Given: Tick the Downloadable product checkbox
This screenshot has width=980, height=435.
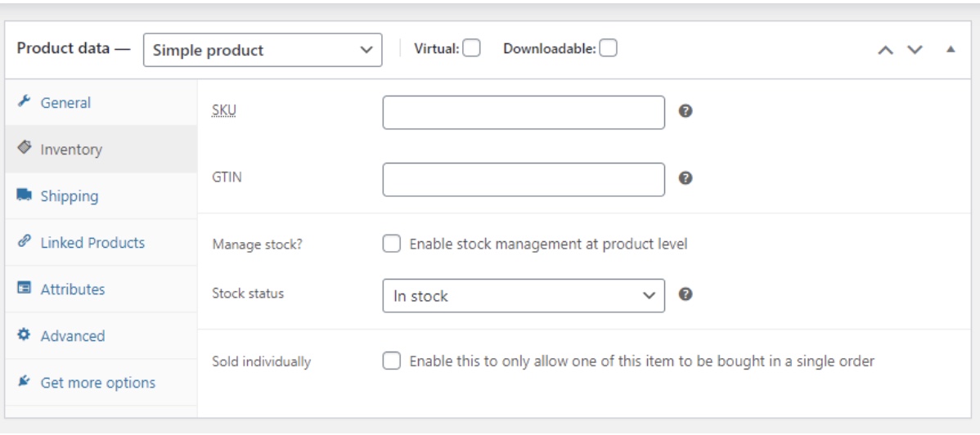Looking at the screenshot, I should tap(608, 49).
